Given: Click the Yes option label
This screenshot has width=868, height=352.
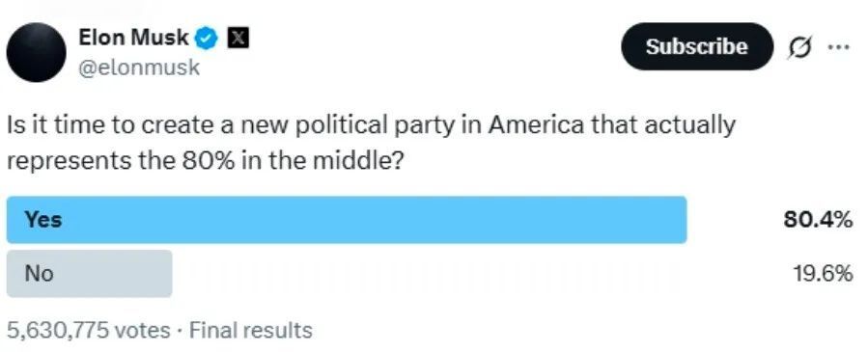Looking at the screenshot, I should coord(42,220).
